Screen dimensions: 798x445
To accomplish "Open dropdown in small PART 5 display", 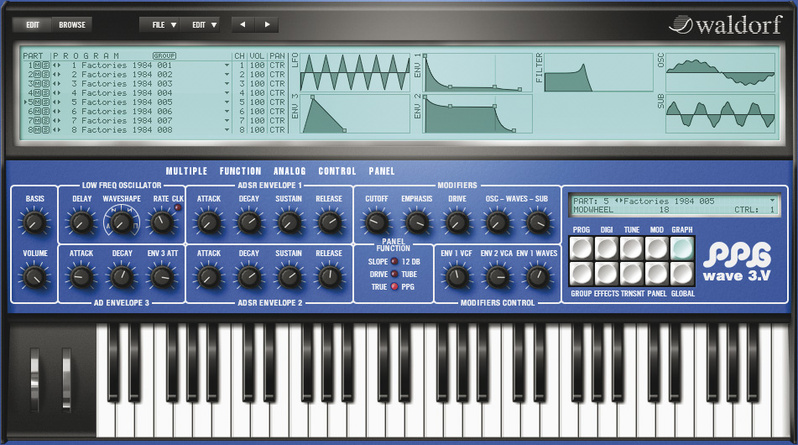I will click(x=772, y=201).
